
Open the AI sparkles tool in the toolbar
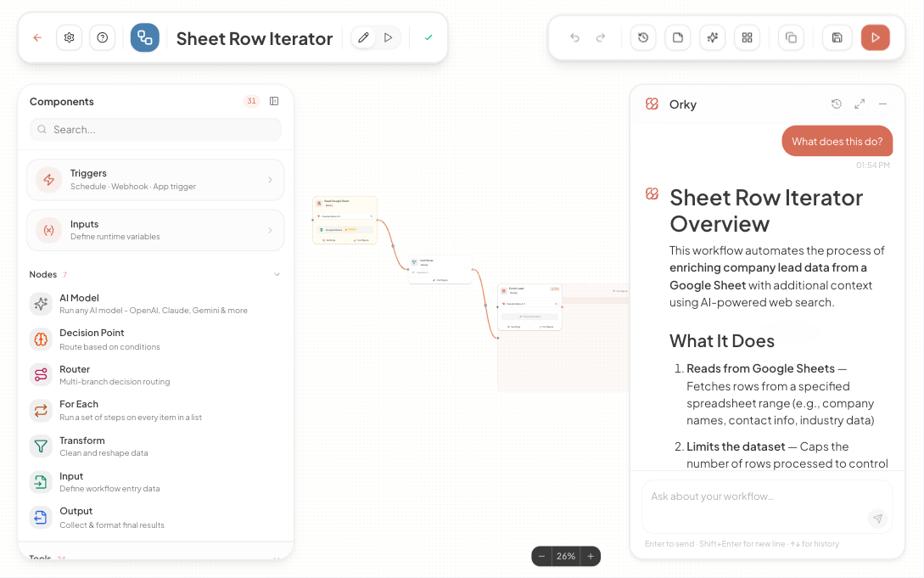[712, 37]
